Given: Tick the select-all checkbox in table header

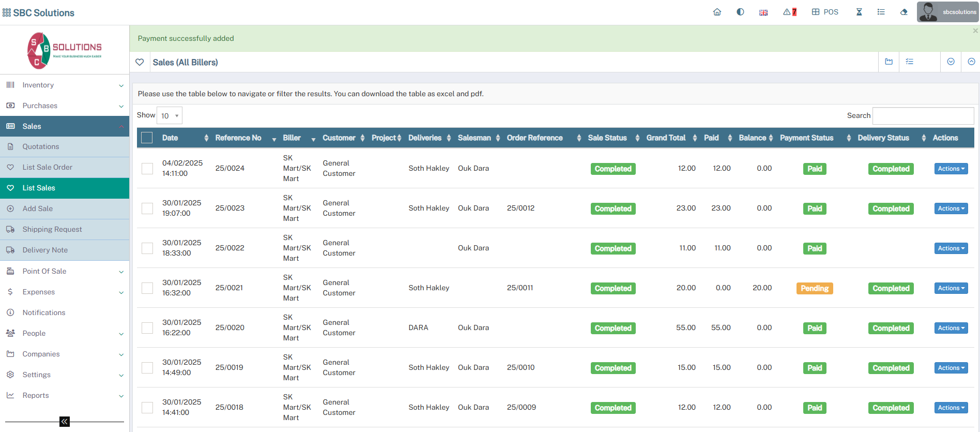Looking at the screenshot, I should (x=147, y=138).
